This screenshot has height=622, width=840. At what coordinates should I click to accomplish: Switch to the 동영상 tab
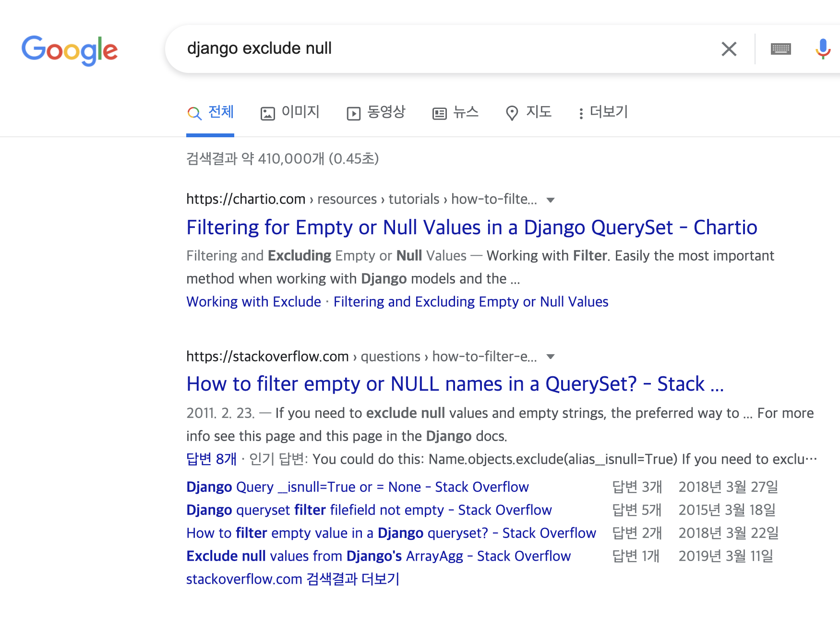(376, 112)
